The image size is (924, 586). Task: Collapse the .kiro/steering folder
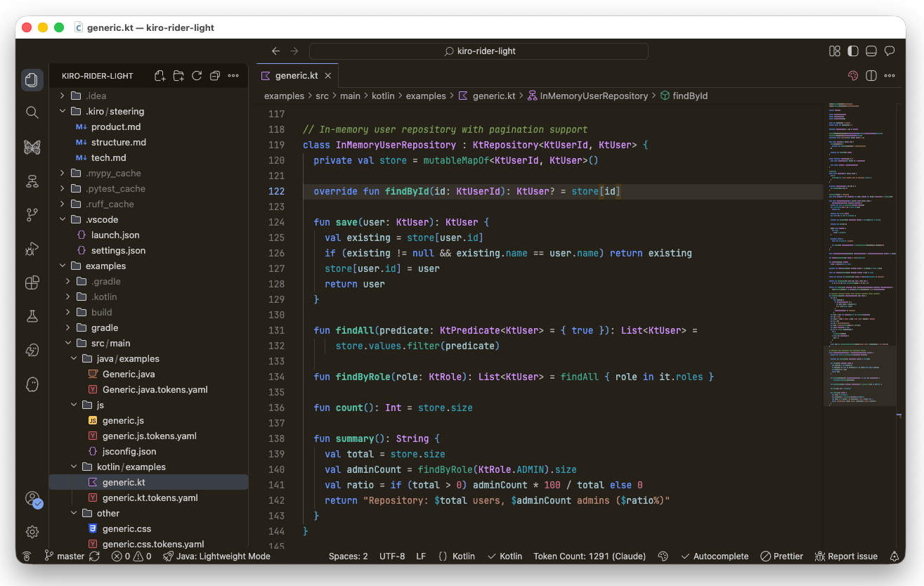click(x=148, y=111)
